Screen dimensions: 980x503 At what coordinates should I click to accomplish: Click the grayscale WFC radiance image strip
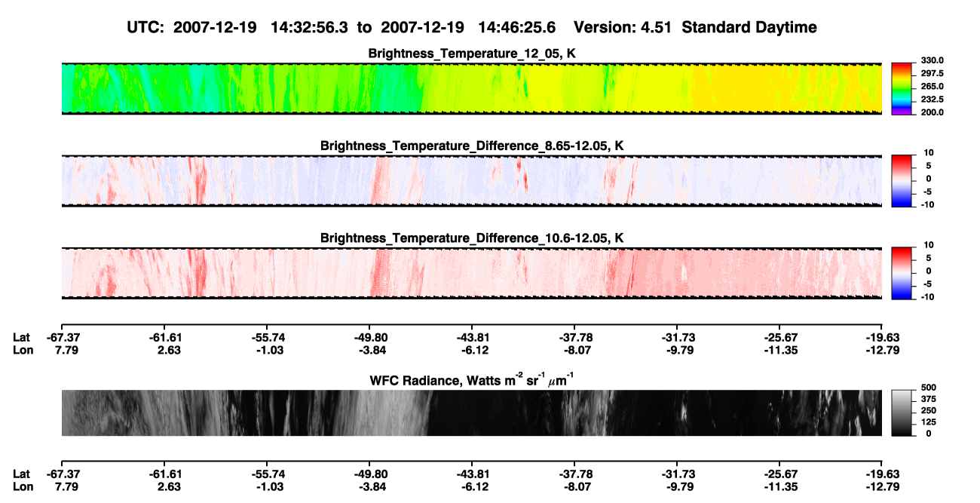coord(472,413)
